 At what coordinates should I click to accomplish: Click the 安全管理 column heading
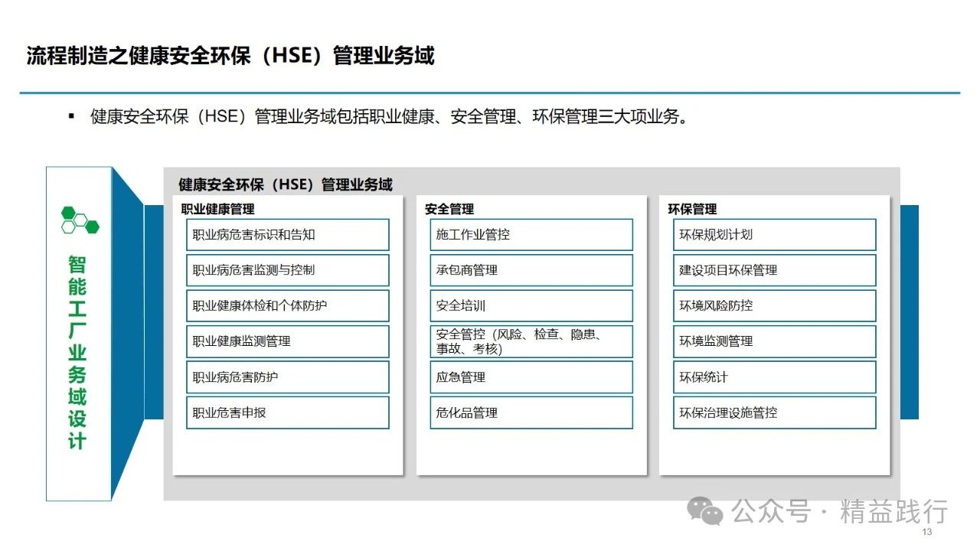pyautogui.click(x=449, y=209)
